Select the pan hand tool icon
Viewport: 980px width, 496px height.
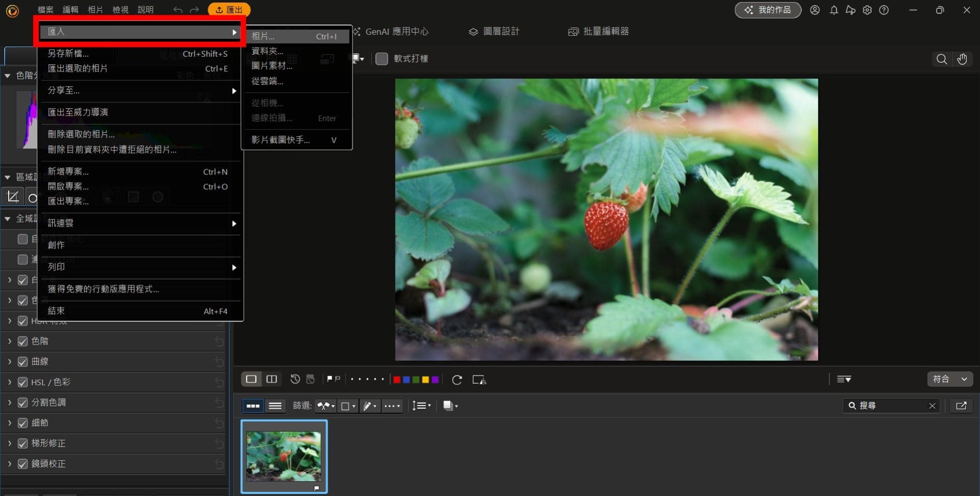pos(963,59)
